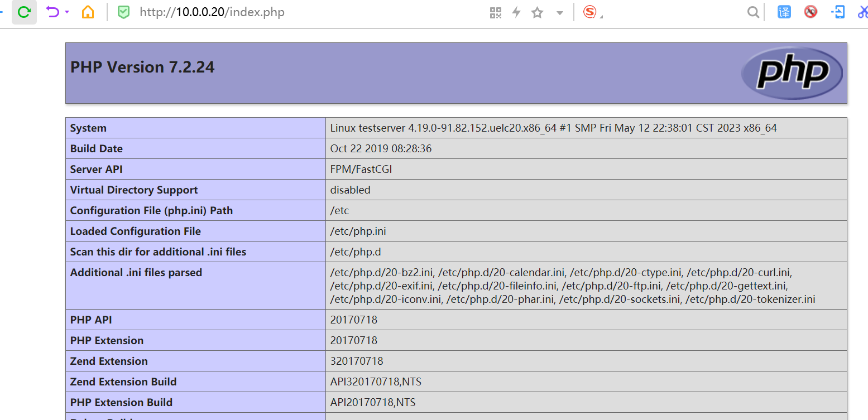Screen dimensions: 868x420
Task: Click the /etc/php.d/20-bz2.ini text
Action: coord(382,273)
